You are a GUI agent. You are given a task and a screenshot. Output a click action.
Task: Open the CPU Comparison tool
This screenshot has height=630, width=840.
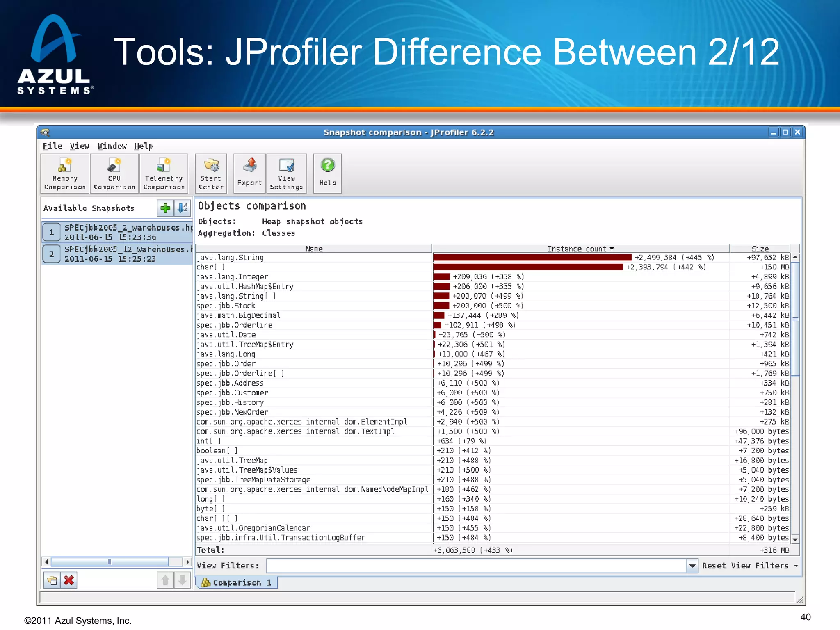114,173
